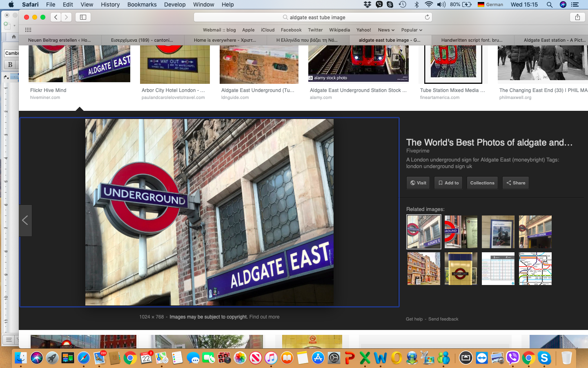Viewport: 588px width, 368px height.
Task: Show the favorites grid icon
Action: point(28,30)
